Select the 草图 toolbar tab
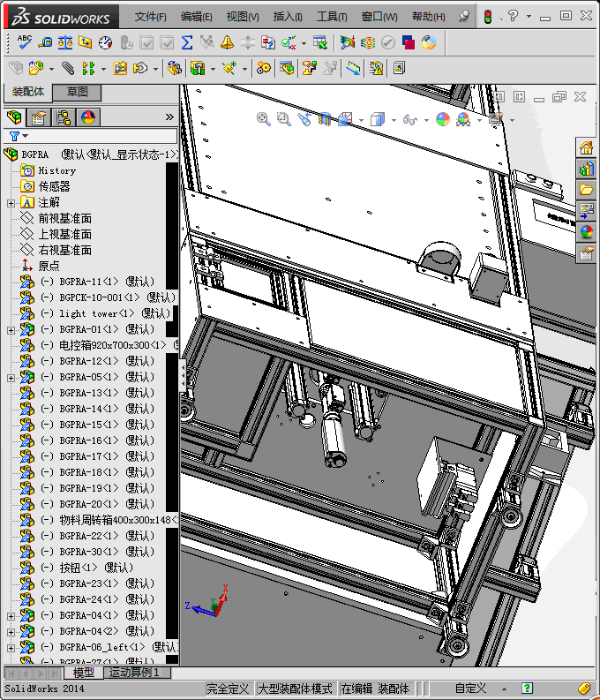This screenshot has height=700, width=600. point(77,93)
